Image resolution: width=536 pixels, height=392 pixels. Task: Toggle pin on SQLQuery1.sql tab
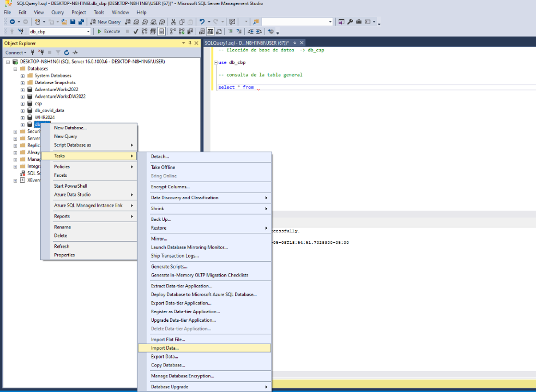click(295, 43)
